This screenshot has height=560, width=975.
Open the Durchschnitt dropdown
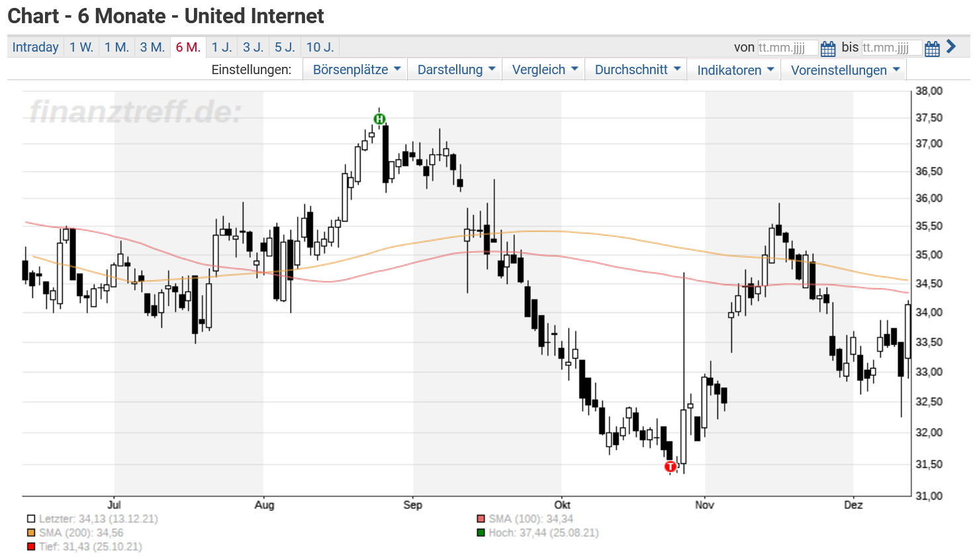coord(637,70)
